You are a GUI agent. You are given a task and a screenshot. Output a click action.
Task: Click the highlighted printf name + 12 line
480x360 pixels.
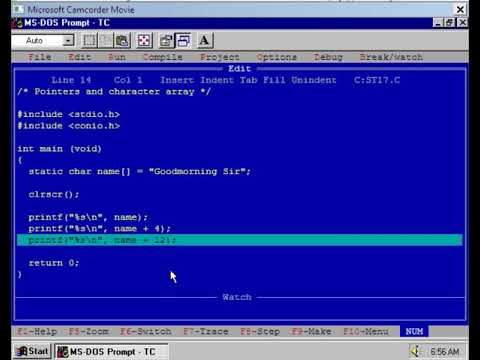point(240,240)
